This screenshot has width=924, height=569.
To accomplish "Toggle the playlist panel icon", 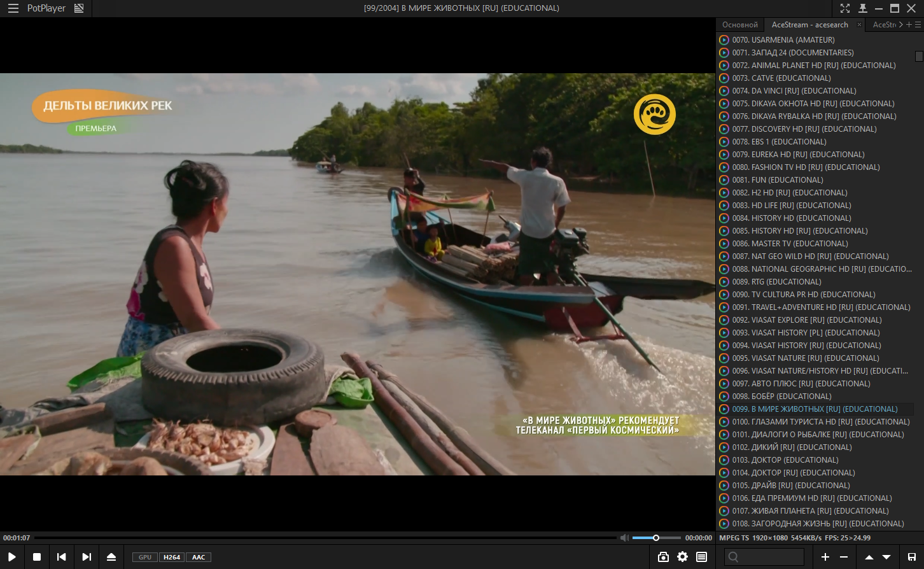I will pyautogui.click(x=701, y=557).
